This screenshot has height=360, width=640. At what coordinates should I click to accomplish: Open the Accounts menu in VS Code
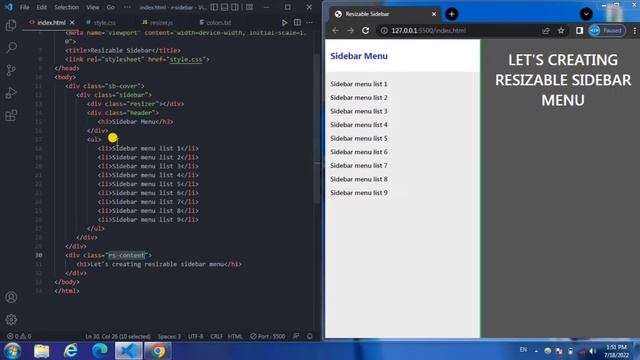(x=11, y=297)
